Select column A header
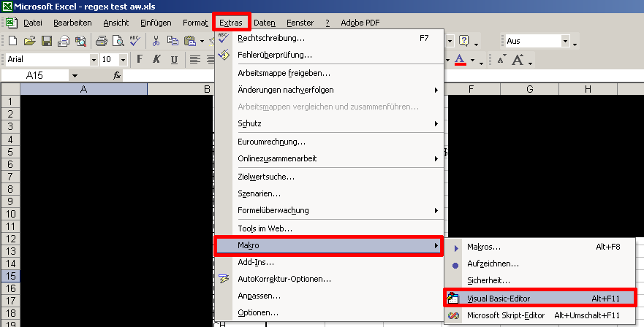This screenshot has width=644, height=327. pos(84,89)
